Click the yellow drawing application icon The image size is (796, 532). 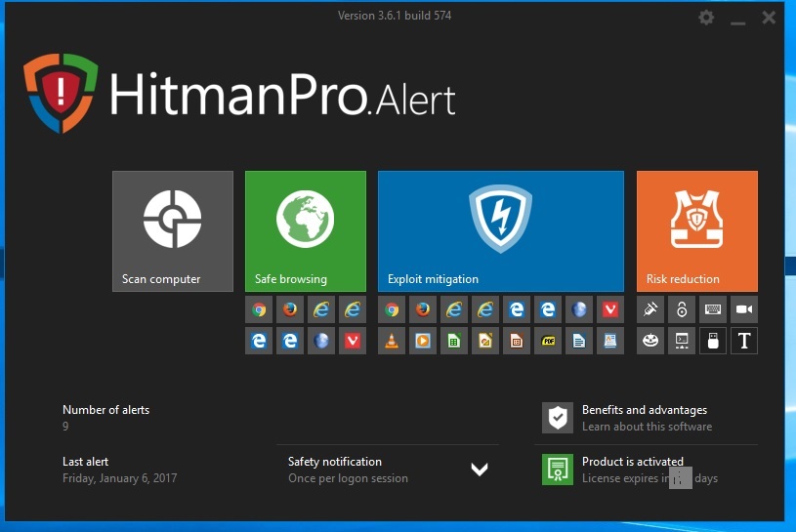coord(485,341)
